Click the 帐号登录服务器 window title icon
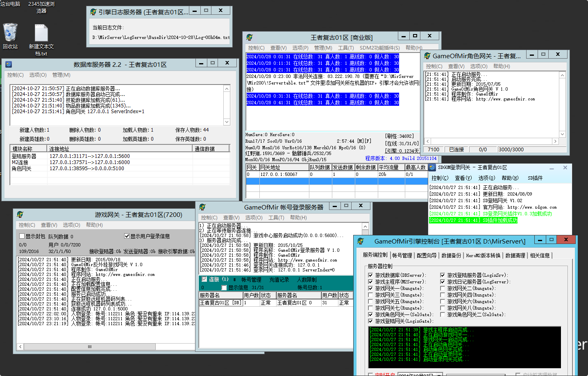 202,207
